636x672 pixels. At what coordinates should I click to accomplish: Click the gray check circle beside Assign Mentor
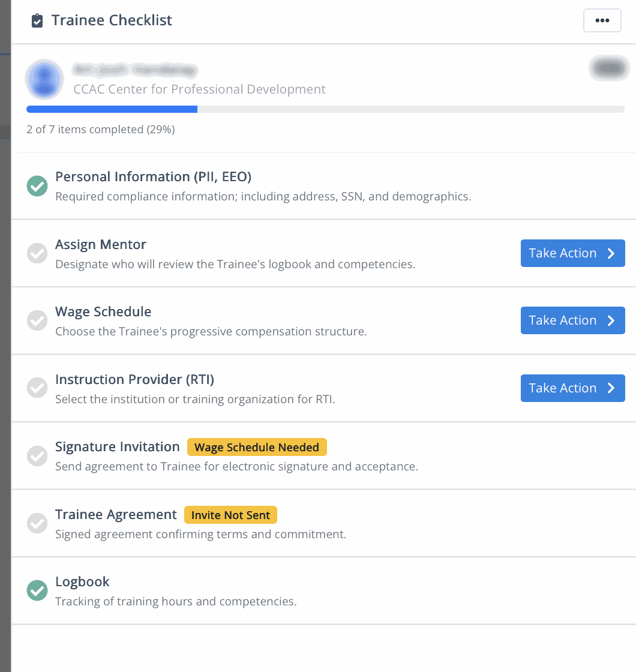click(37, 253)
